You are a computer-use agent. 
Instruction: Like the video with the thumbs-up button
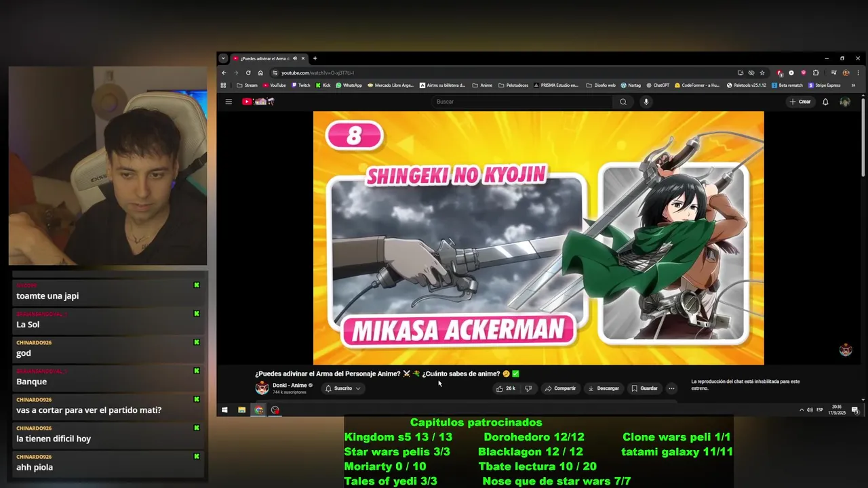pos(506,388)
